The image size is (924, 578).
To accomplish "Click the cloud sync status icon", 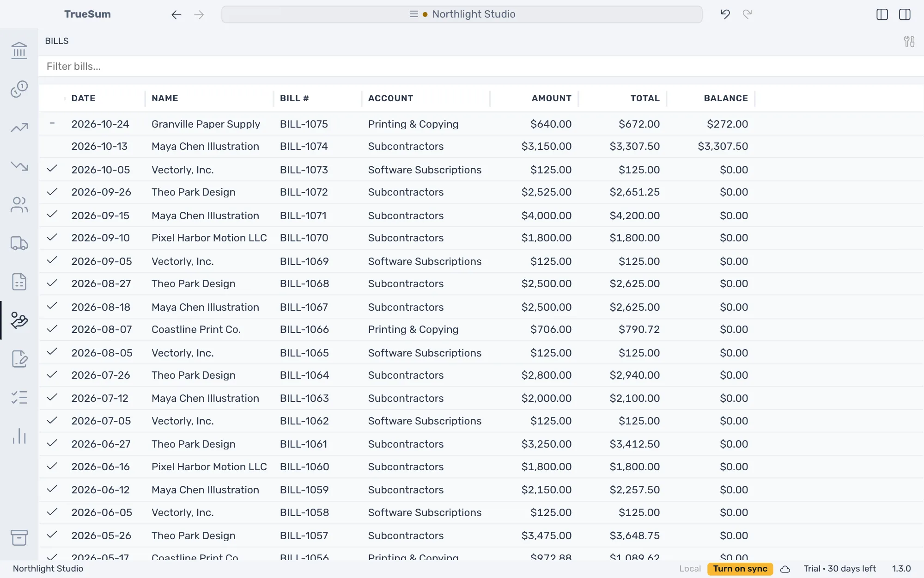I will pos(785,569).
